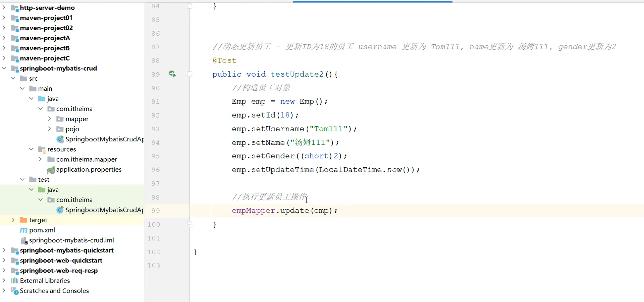Select maven-projectB module label
This screenshot has height=302, width=644.
tap(45, 48)
